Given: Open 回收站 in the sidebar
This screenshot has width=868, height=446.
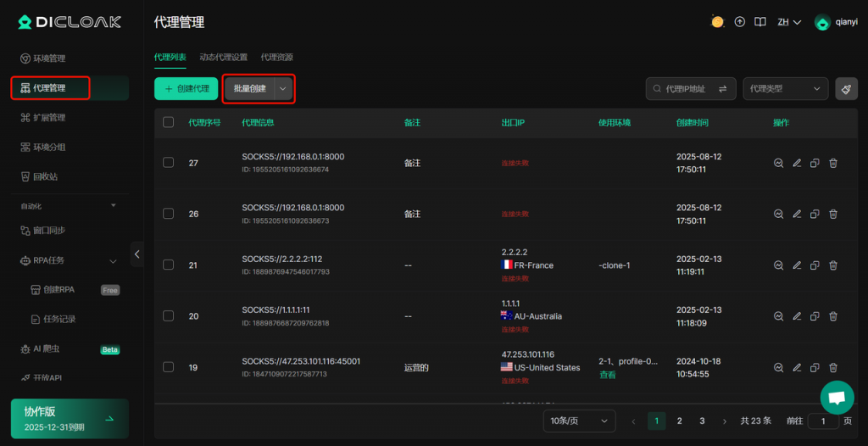Looking at the screenshot, I should [x=39, y=176].
